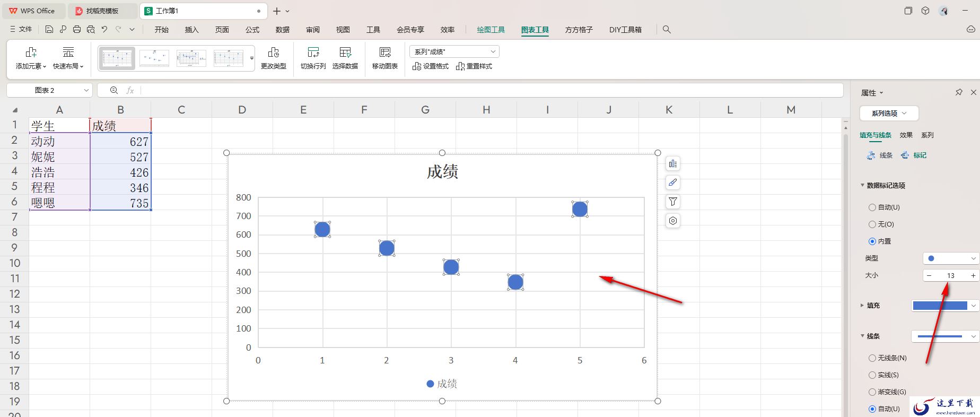This screenshot has width=980, height=417.
Task: Open the blue line style swatch dropdown
Action: (x=945, y=336)
